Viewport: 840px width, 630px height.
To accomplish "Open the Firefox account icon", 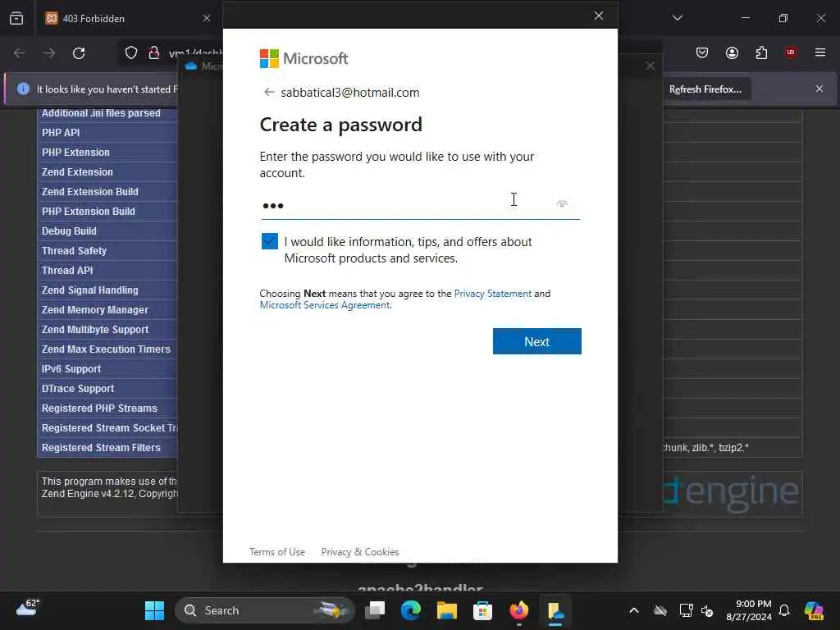I will pos(732,52).
